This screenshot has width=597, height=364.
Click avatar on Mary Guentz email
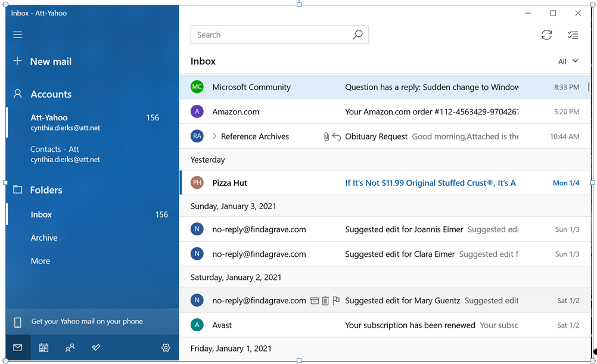click(197, 300)
